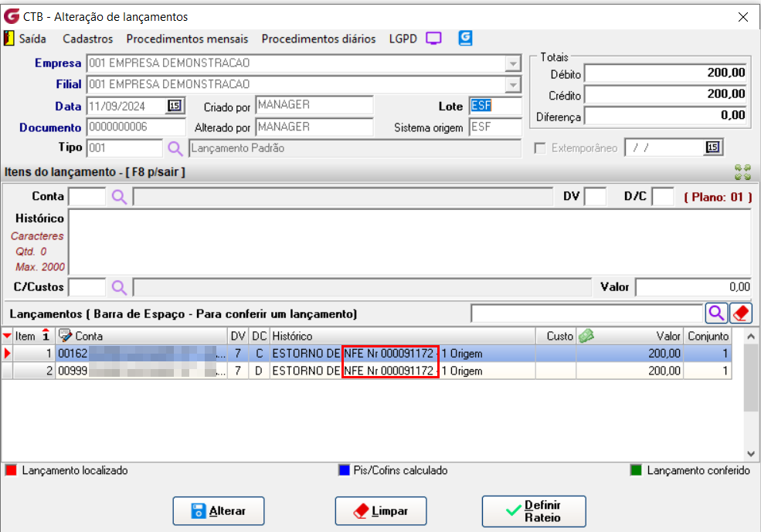This screenshot has height=532, width=761.
Task: Click the DC column header
Action: [x=259, y=336]
